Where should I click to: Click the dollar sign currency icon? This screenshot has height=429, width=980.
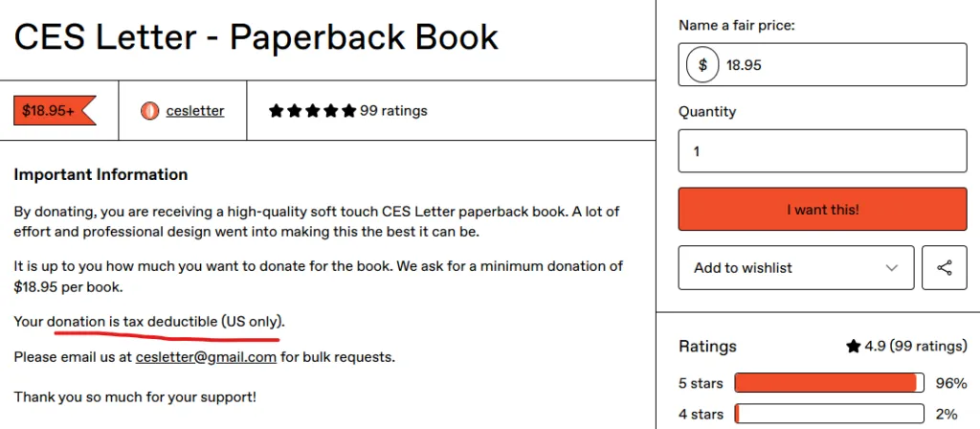[x=703, y=65]
